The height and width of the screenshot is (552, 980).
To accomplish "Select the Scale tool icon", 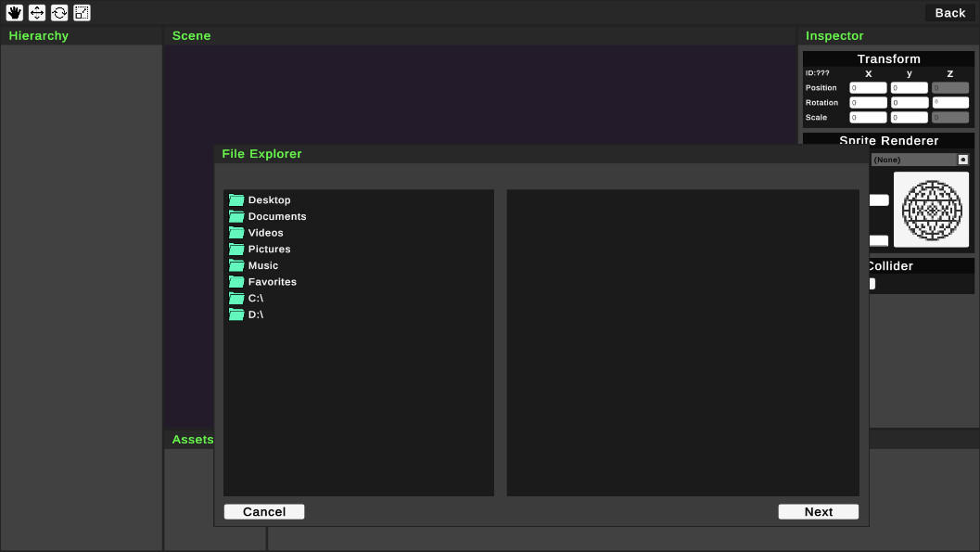I will [82, 13].
